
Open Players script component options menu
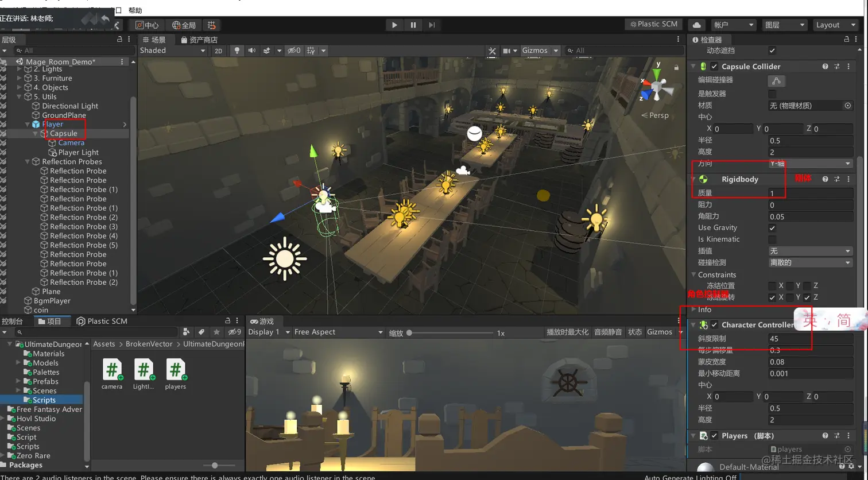pyautogui.click(x=848, y=436)
